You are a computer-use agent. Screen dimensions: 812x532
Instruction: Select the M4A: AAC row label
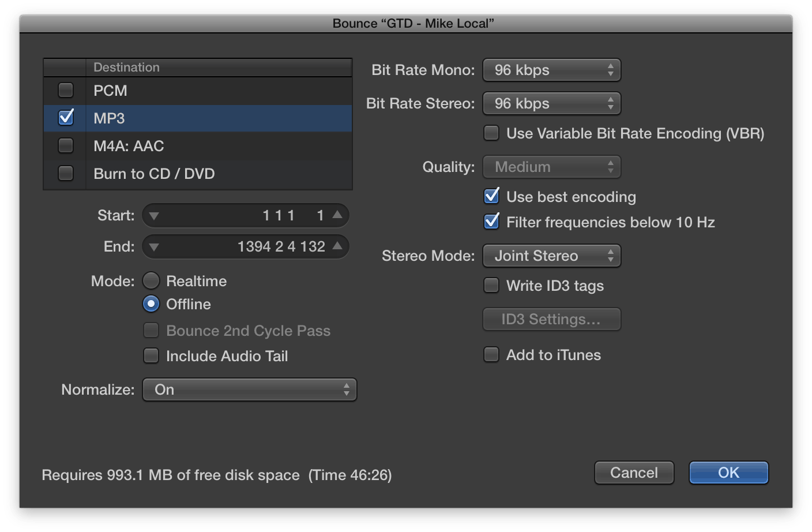pyautogui.click(x=129, y=146)
